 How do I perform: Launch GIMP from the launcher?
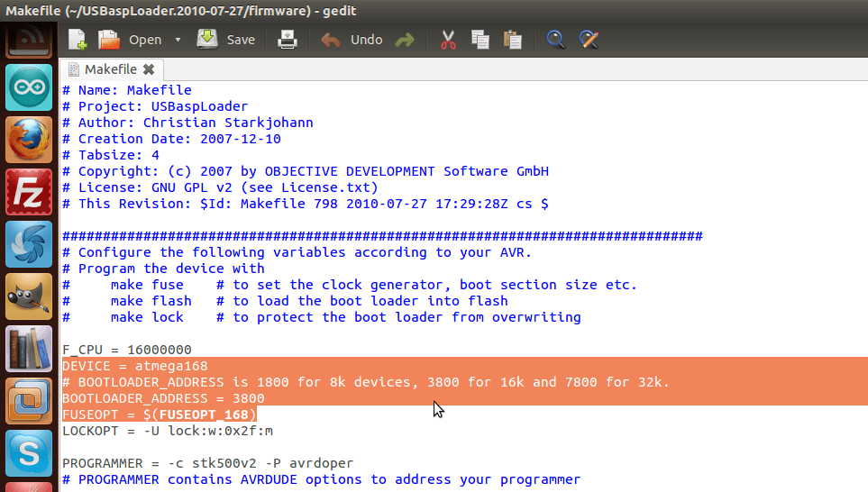click(x=29, y=296)
